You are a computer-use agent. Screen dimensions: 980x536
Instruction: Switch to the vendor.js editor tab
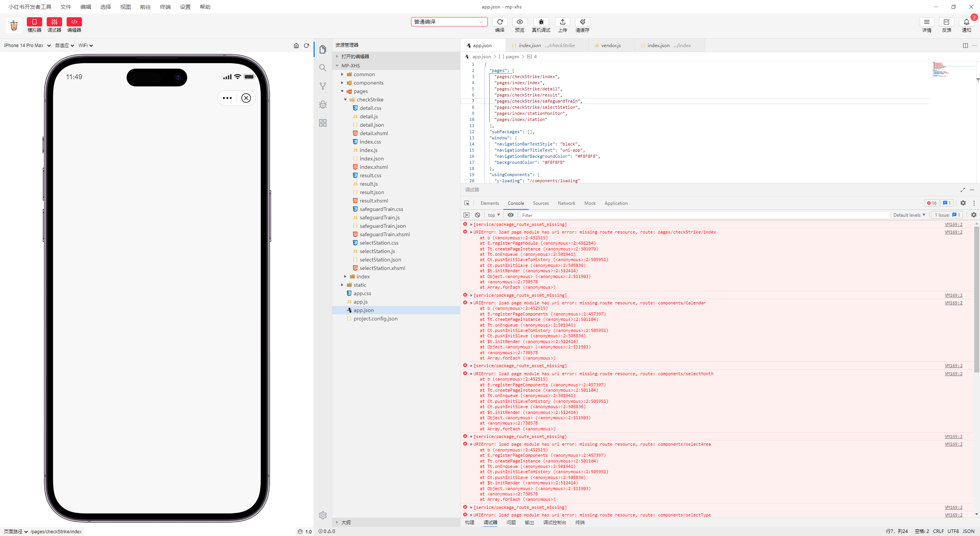[611, 46]
